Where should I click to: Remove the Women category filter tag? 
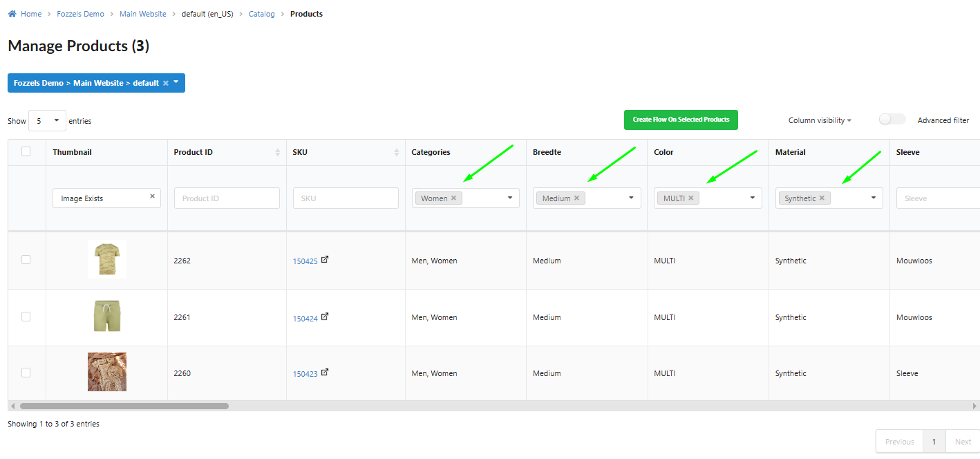coord(453,198)
